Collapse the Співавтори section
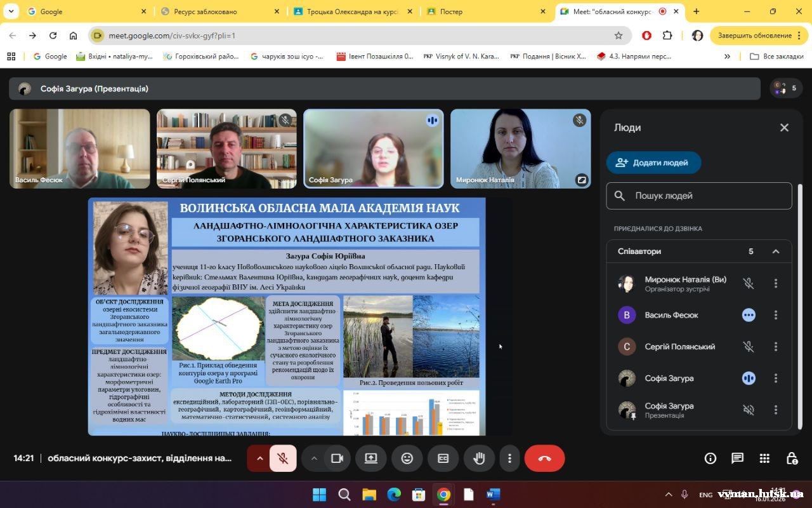 (x=775, y=251)
